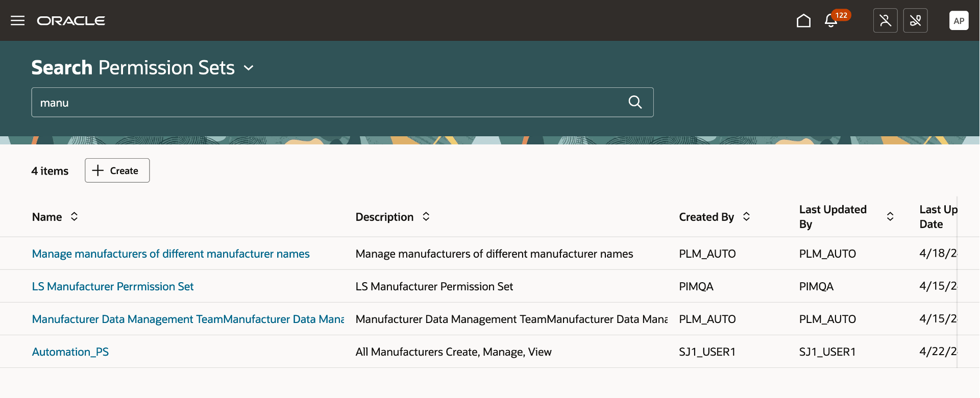980x398 pixels.
Task: Open Manage manufacturers of different manufacturer names
Action: pos(170,254)
